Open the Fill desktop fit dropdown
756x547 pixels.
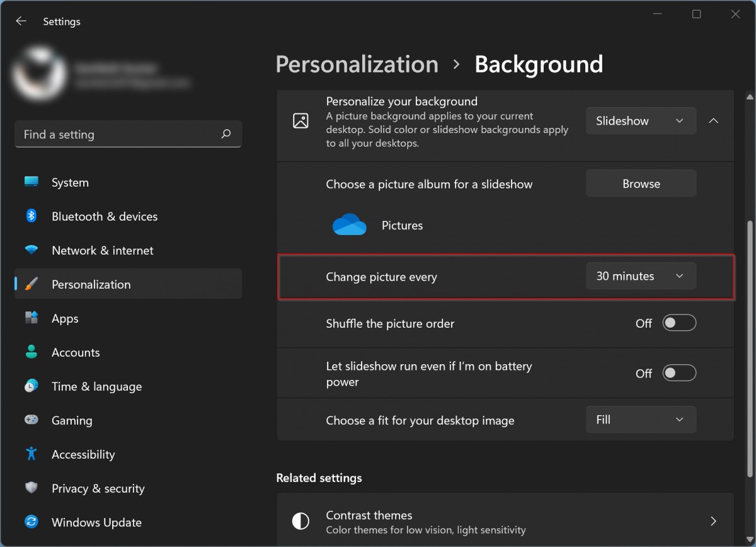click(x=641, y=420)
